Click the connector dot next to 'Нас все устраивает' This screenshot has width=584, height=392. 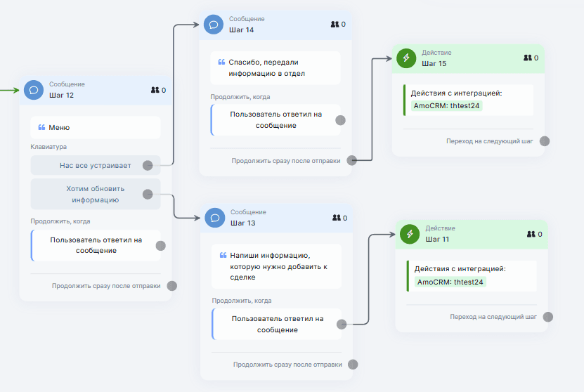[x=148, y=166]
